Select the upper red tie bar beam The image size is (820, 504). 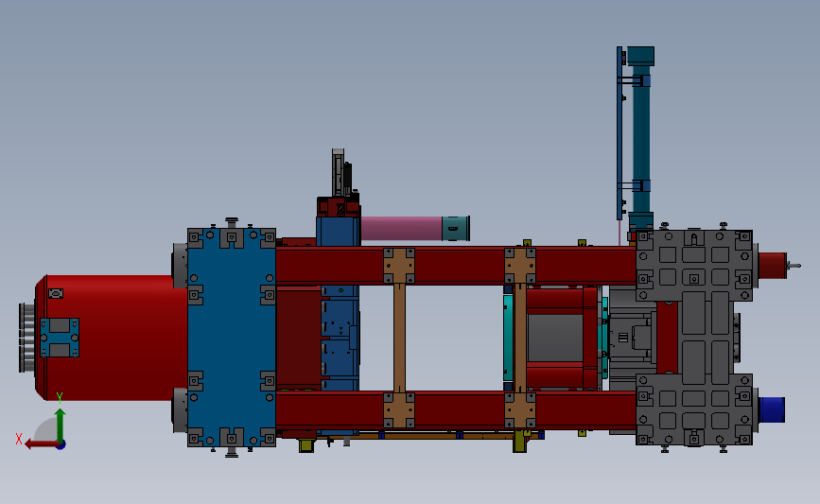coord(455,266)
